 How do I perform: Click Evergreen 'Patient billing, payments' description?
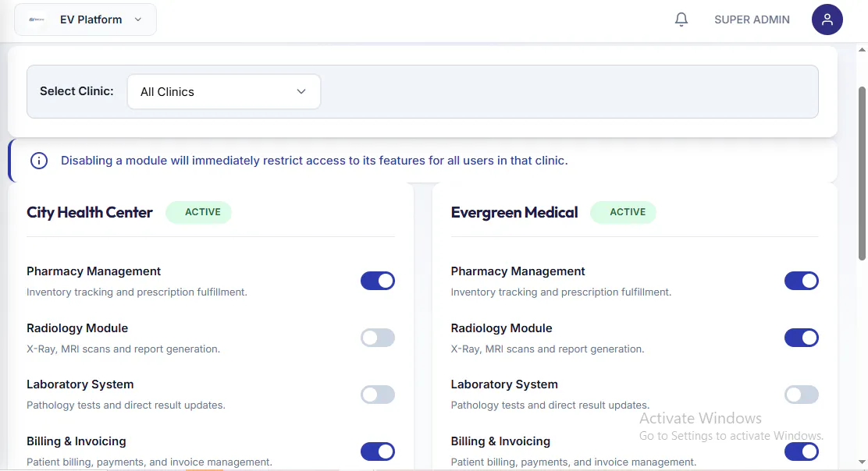click(x=574, y=462)
